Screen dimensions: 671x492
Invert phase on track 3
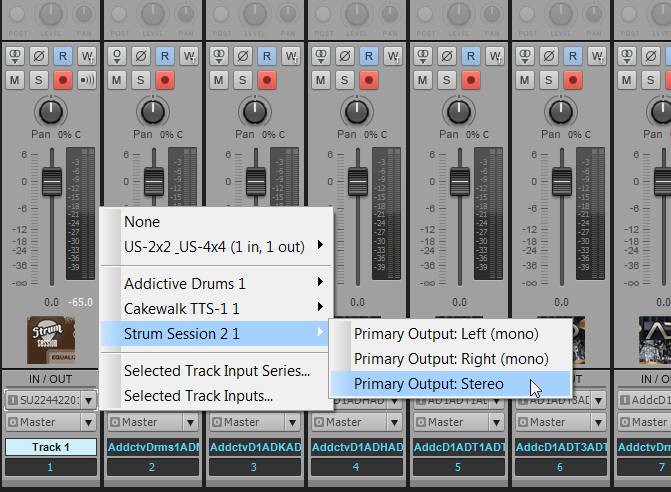pos(243,56)
